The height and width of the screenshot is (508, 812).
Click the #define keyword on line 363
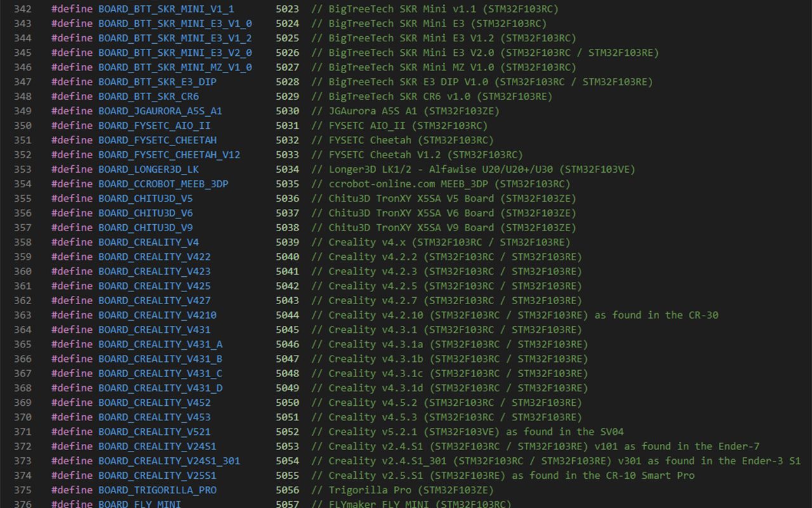pos(72,316)
